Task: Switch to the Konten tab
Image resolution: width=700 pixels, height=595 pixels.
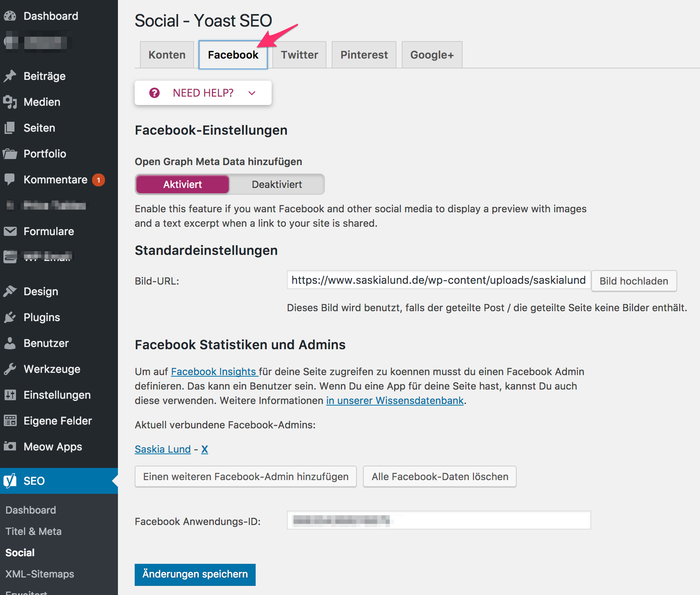Action: pos(167,55)
